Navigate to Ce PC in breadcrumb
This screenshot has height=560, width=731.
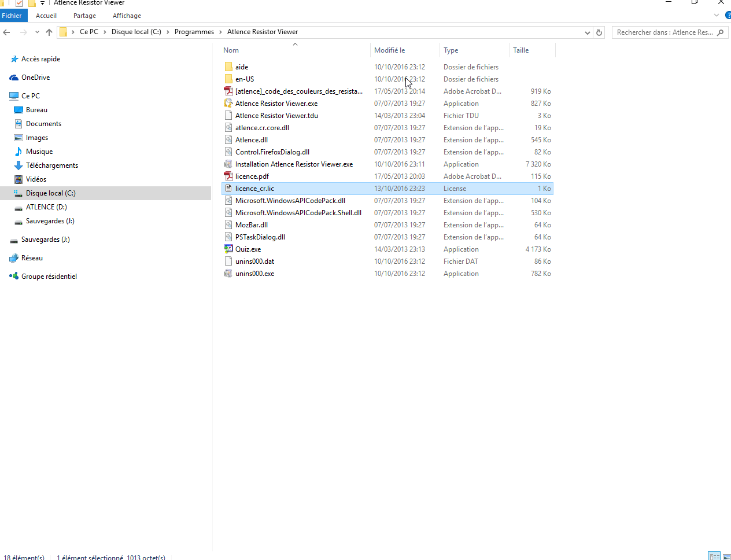tap(88, 32)
